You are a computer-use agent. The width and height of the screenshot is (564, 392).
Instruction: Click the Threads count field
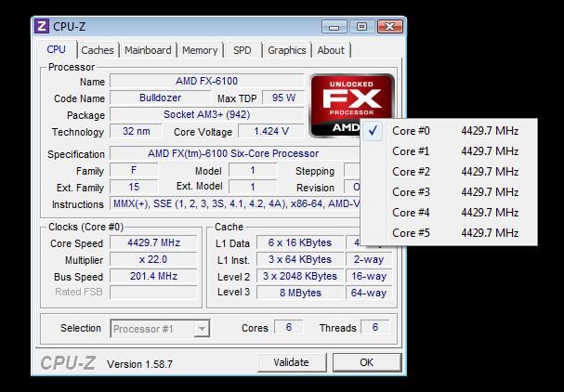pos(375,327)
